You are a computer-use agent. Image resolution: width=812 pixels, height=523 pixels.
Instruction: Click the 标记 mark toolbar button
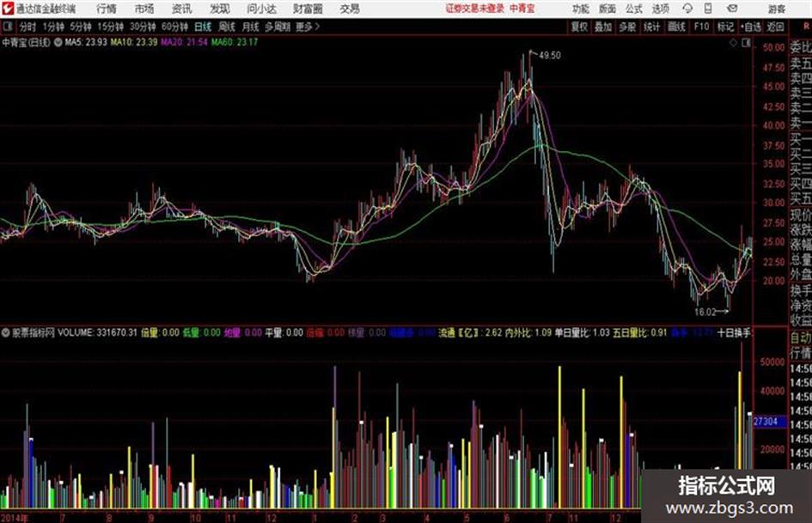725,27
